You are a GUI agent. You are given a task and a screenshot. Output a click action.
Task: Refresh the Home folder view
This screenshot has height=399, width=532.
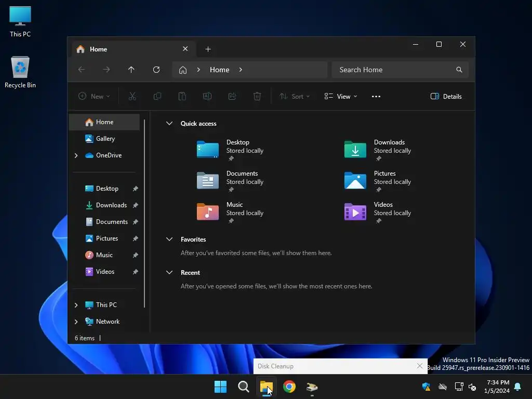coord(156,70)
